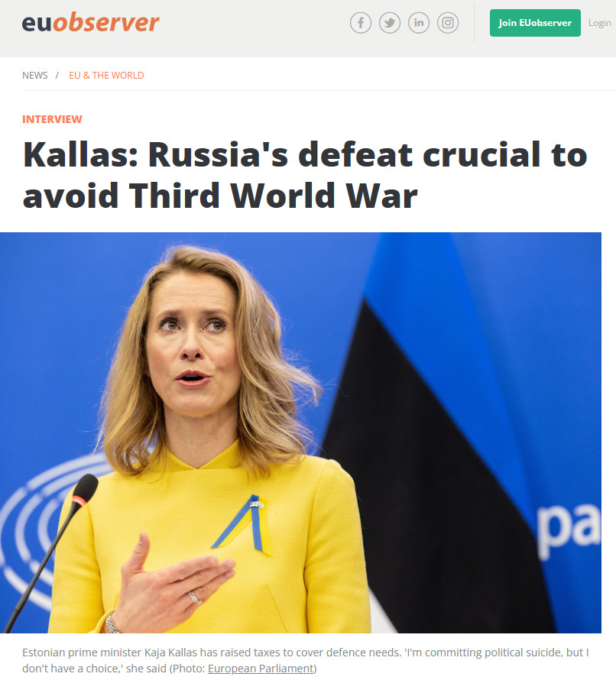Click the Join EUobserver green button
Screen dimensions: 616x680
pyautogui.click(x=535, y=23)
